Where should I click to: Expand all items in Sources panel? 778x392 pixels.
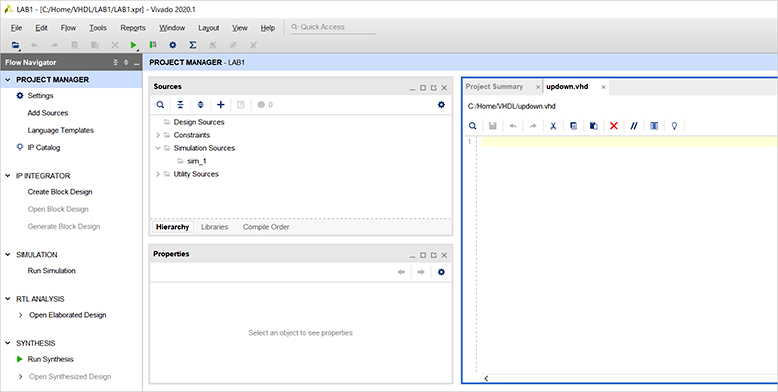click(200, 105)
